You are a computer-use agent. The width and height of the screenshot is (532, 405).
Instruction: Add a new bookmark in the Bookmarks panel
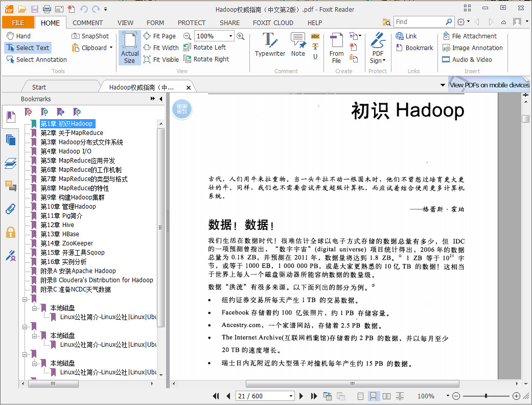point(44,111)
